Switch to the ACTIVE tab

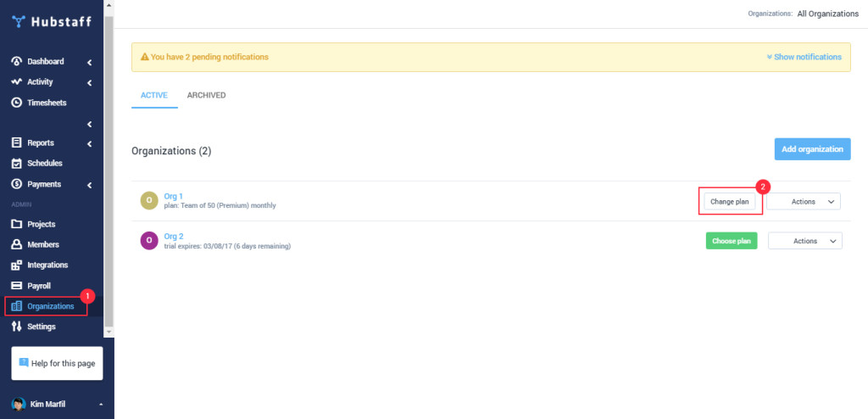point(154,95)
